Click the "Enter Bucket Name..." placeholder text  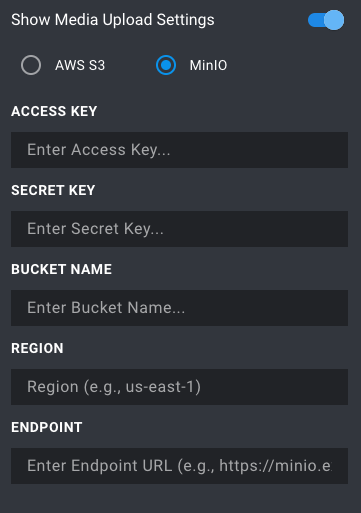point(106,308)
